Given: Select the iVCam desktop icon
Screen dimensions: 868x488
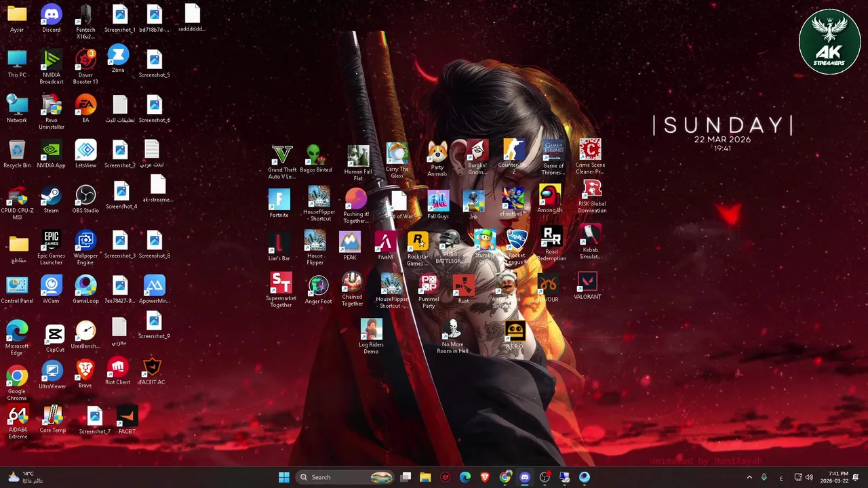Looking at the screenshot, I should coord(51,289).
